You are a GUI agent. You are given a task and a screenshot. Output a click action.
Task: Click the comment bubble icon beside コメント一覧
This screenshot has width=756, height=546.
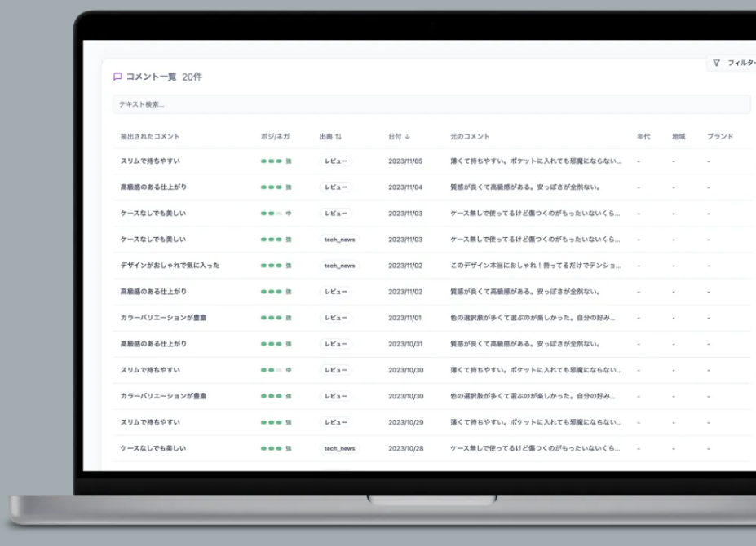pos(117,77)
